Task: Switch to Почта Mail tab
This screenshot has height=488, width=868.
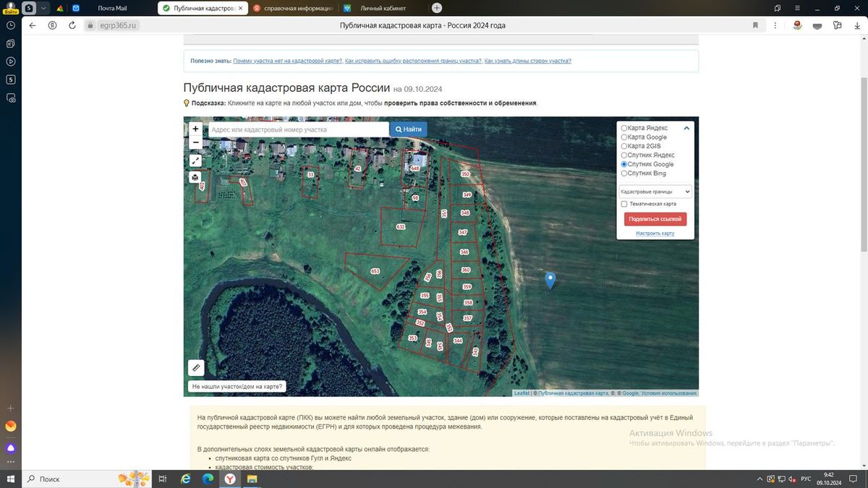Action: pyautogui.click(x=112, y=8)
